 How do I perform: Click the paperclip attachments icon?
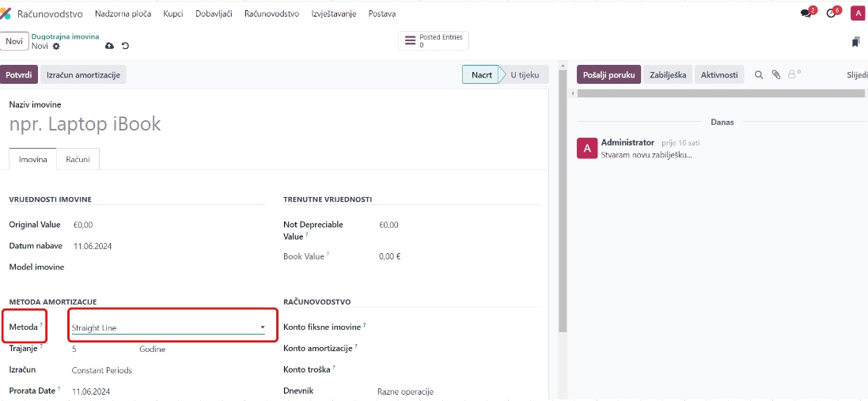pyautogui.click(x=776, y=74)
